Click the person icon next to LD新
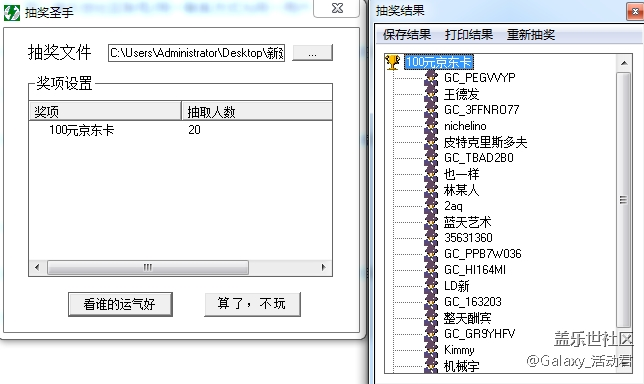644x384 pixels. tap(431, 286)
